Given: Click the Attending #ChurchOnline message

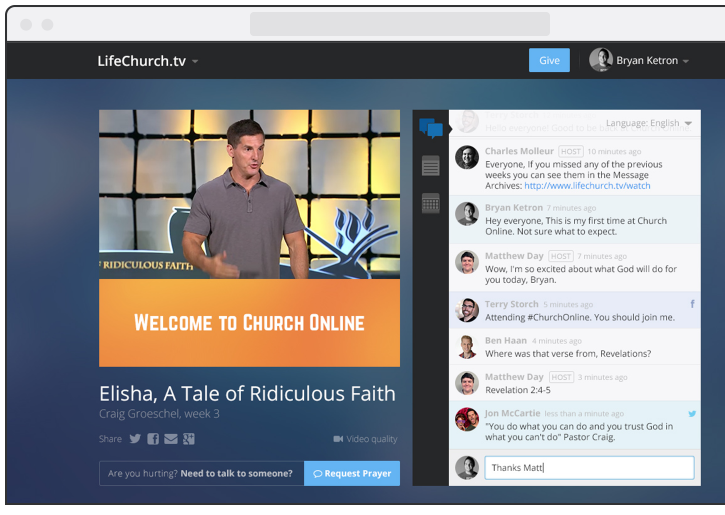Looking at the screenshot, I should point(580,318).
